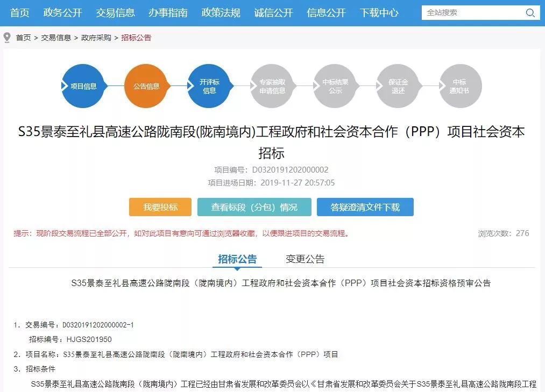Viewport: 545px width, 392px height.
Task: Open the 中标通知书 step icon
Action: point(460,85)
